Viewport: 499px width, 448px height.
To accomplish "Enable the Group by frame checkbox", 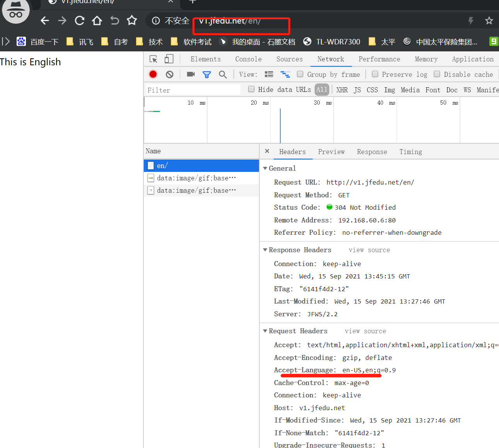I will pos(300,74).
